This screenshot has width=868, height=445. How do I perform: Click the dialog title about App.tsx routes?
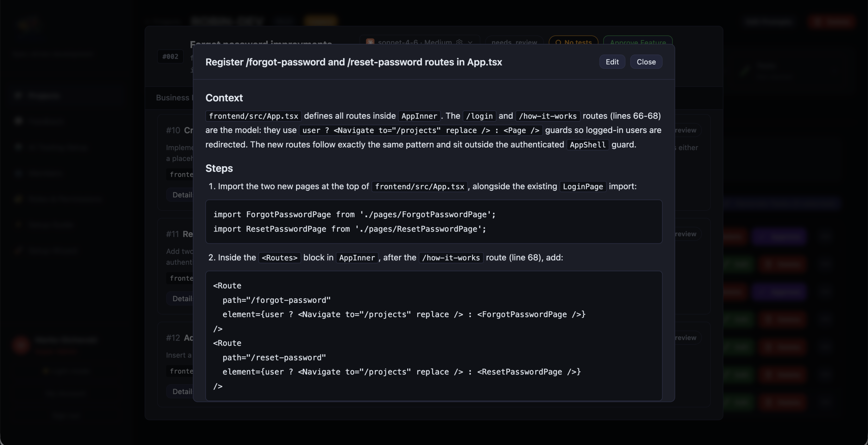(354, 62)
